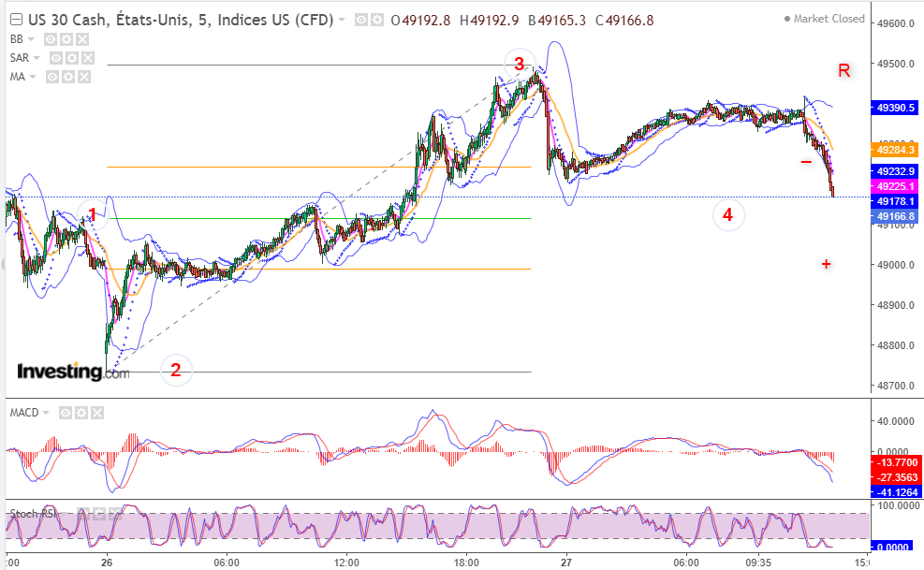Click the date label 27 on time axis
This screenshot has height=570, width=924.
566,563
